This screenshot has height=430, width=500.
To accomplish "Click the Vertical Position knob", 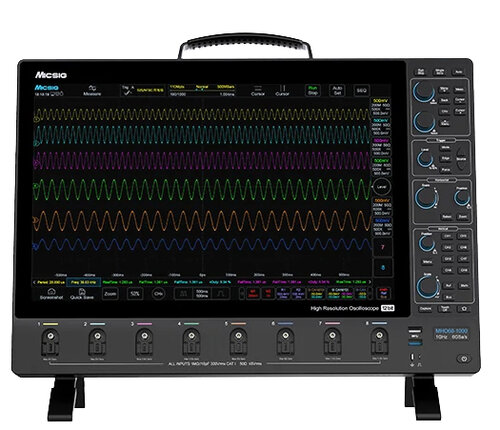I will click(426, 243).
